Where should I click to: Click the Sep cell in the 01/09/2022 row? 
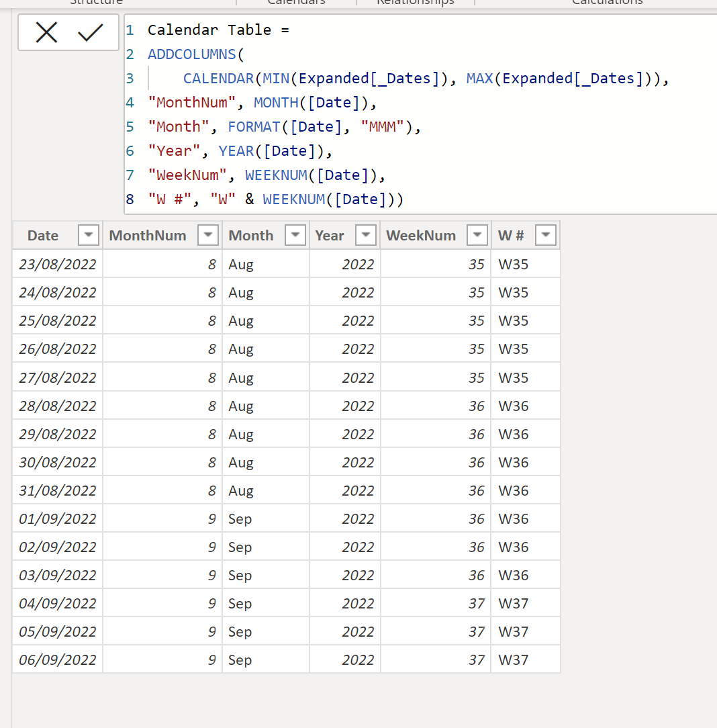tap(266, 518)
